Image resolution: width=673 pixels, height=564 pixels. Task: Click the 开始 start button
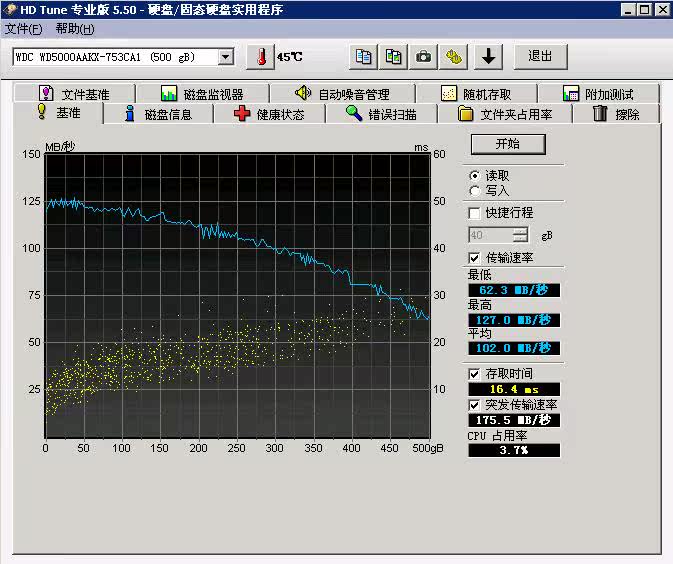(x=508, y=144)
